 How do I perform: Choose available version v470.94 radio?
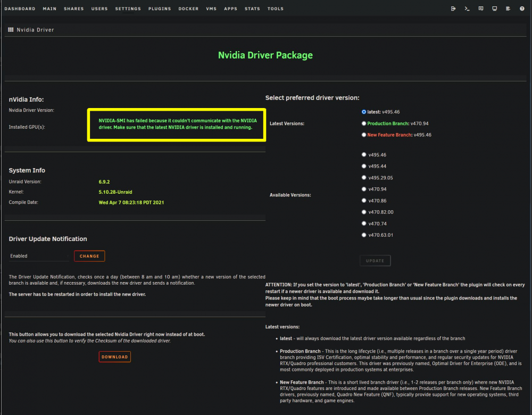(x=364, y=189)
